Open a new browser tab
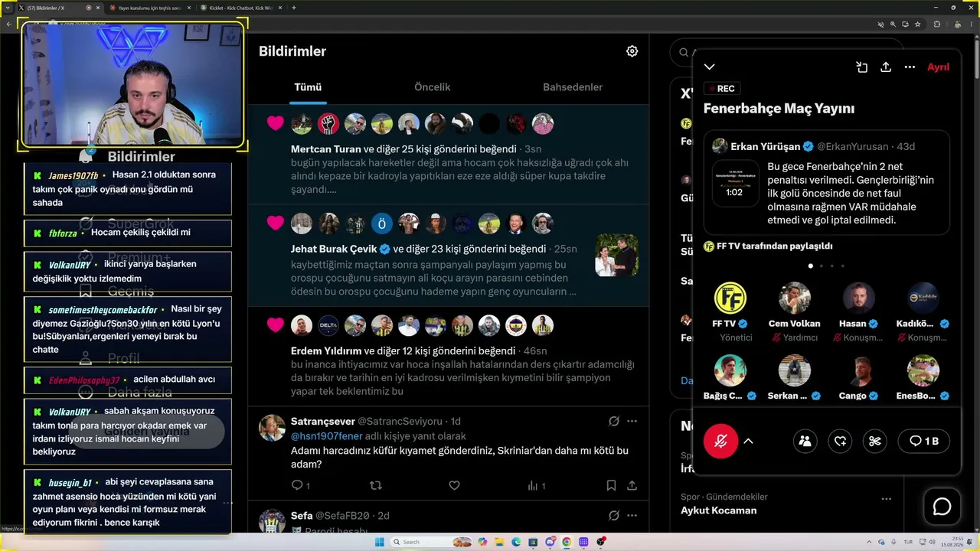This screenshot has width=980, height=551. point(294,8)
